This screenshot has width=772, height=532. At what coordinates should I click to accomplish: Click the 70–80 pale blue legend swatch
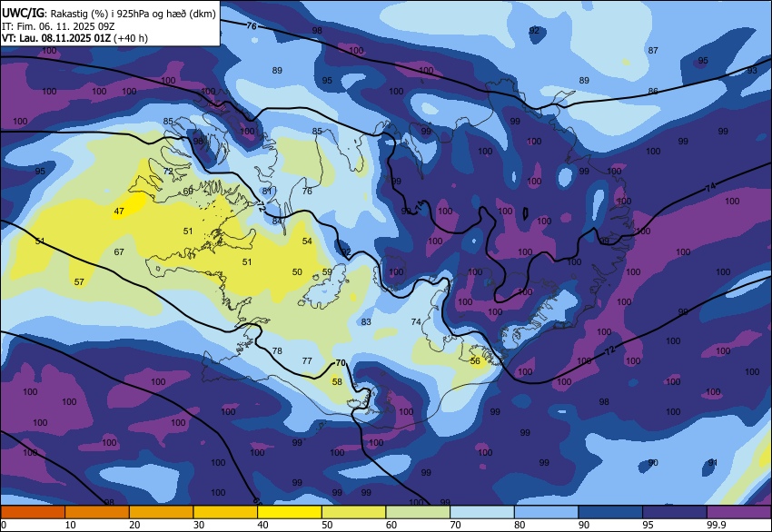tap(482, 512)
